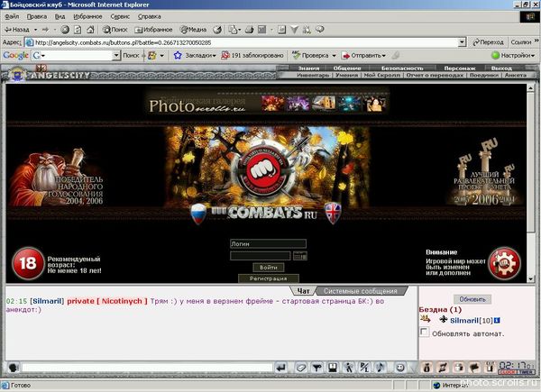541x392 pixels.
Task: Click the Переход (Go) button
Action: [488, 42]
